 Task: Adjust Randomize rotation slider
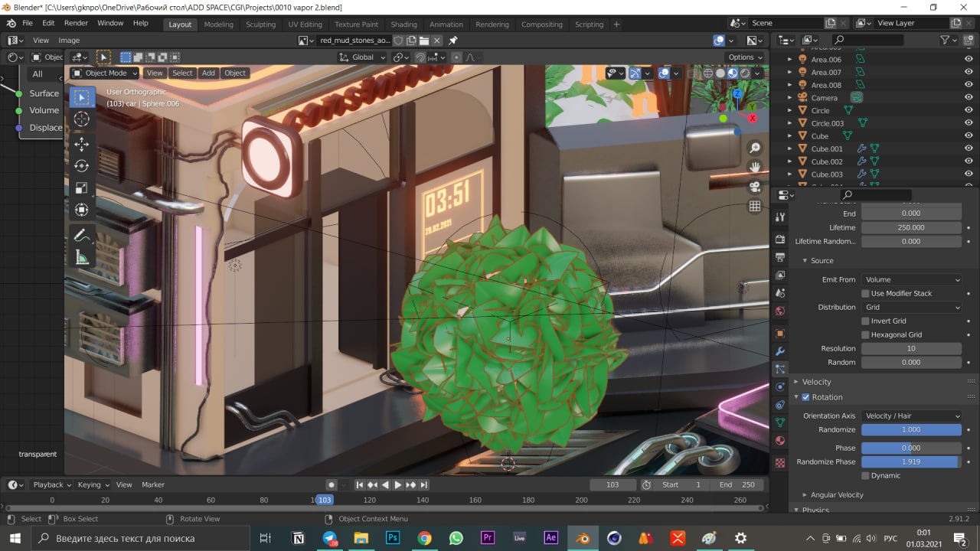coord(911,429)
